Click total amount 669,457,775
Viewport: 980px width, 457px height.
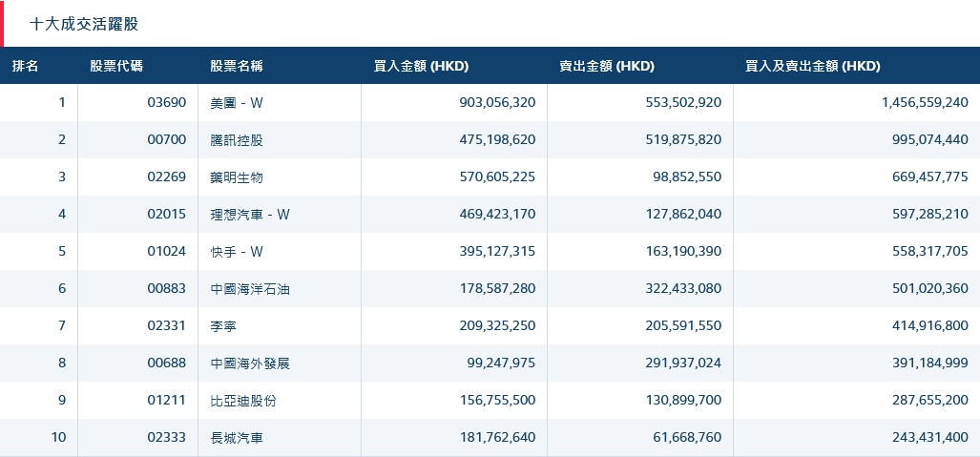coord(930,177)
